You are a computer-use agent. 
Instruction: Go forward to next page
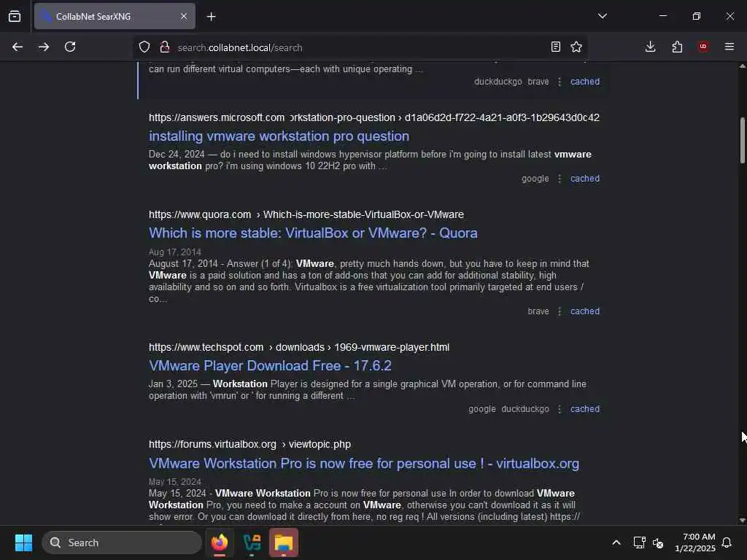click(44, 47)
